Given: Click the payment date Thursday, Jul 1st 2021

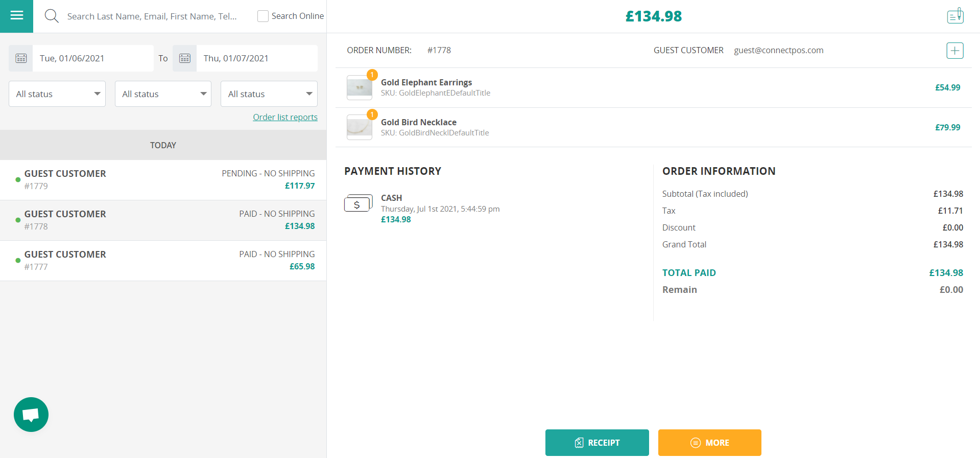Looking at the screenshot, I should pyautogui.click(x=440, y=209).
